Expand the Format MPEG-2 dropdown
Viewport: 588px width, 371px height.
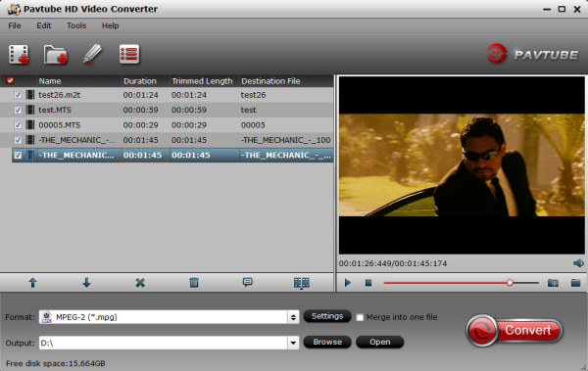click(x=293, y=317)
